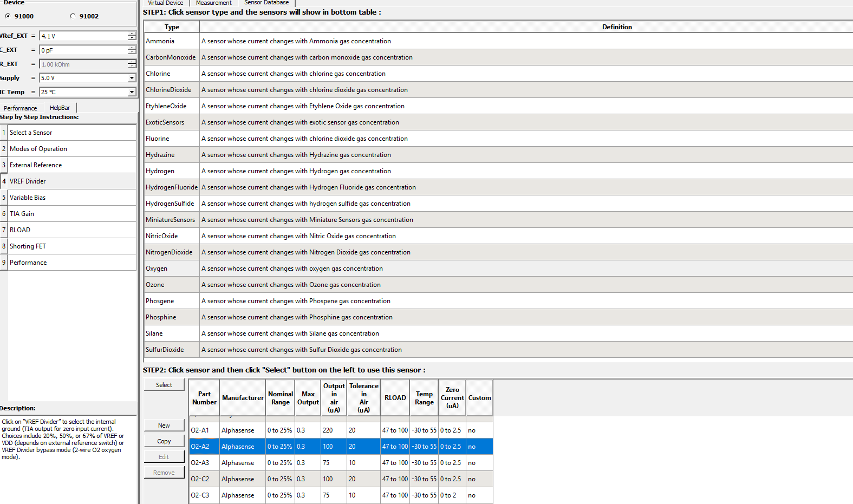Choose the CarbonMonoxide sensor type

tap(172, 57)
